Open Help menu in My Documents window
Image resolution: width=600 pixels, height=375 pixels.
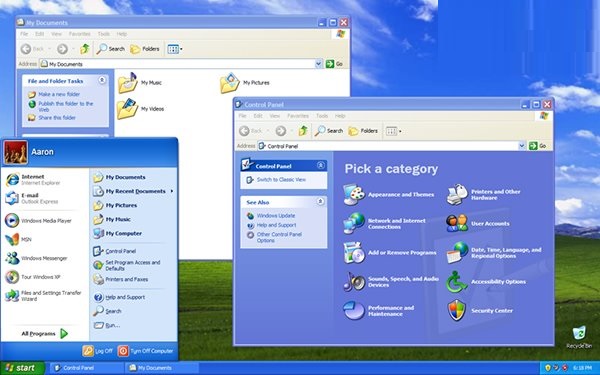(x=122, y=34)
